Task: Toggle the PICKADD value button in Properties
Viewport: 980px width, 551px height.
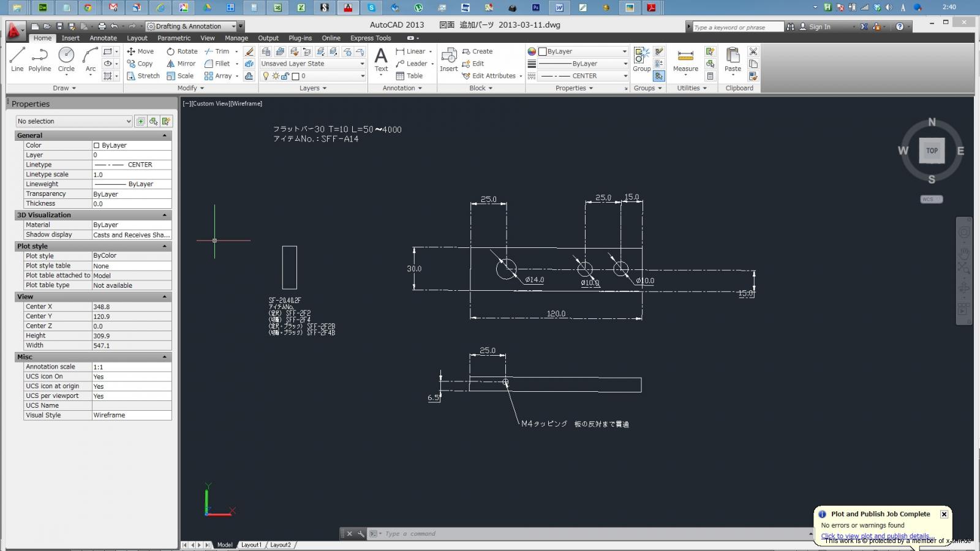Action: click(x=141, y=121)
